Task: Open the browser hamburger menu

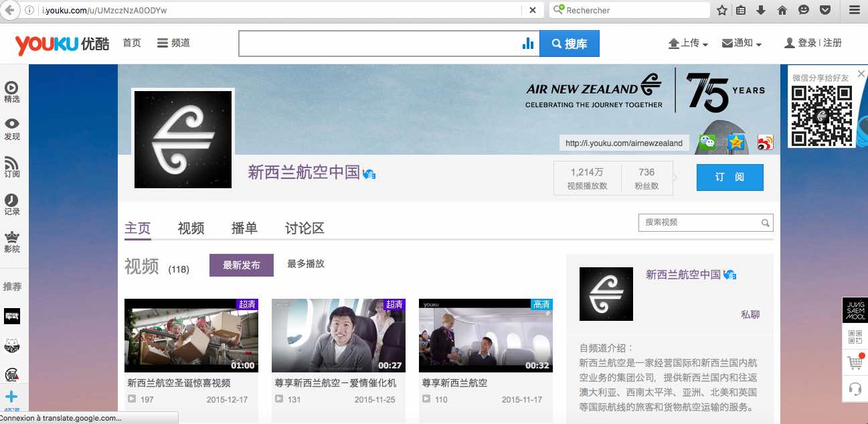Action: point(855,10)
